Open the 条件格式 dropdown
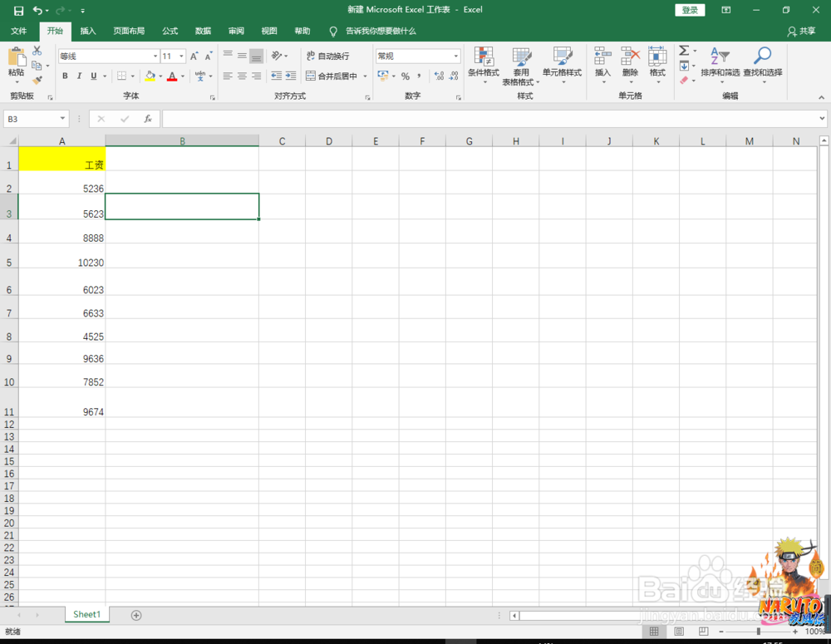 [484, 66]
